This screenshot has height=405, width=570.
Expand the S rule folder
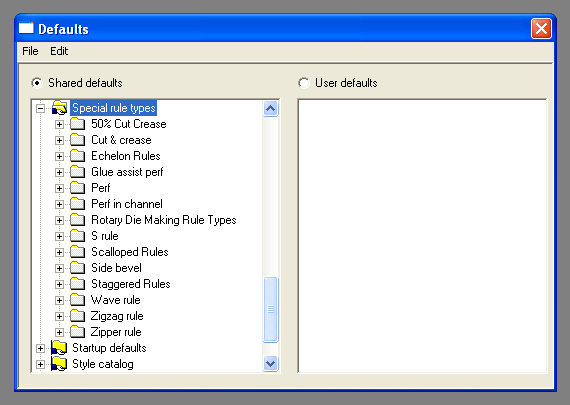59,236
